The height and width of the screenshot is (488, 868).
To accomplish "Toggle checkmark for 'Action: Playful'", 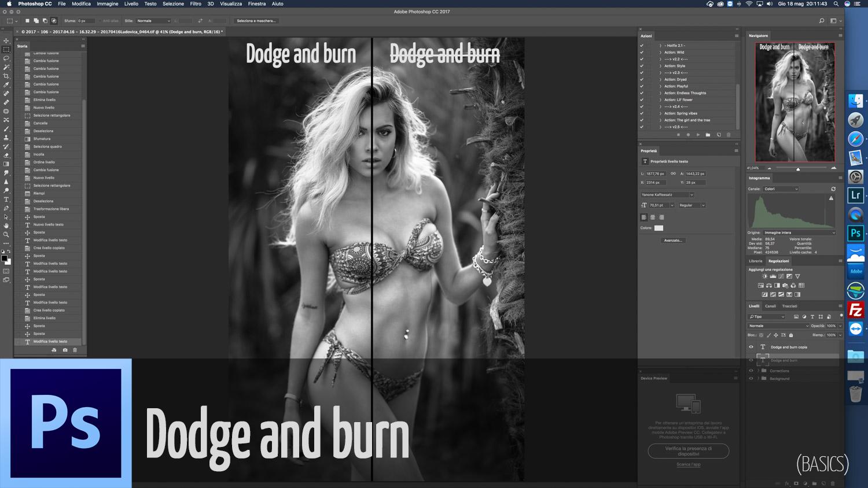I will pyautogui.click(x=641, y=86).
